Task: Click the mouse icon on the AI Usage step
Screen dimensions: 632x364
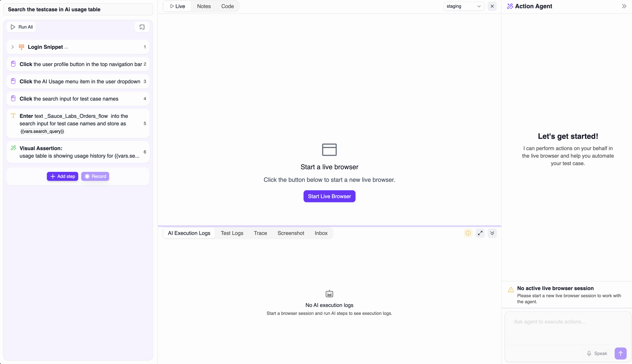Action: (x=13, y=81)
